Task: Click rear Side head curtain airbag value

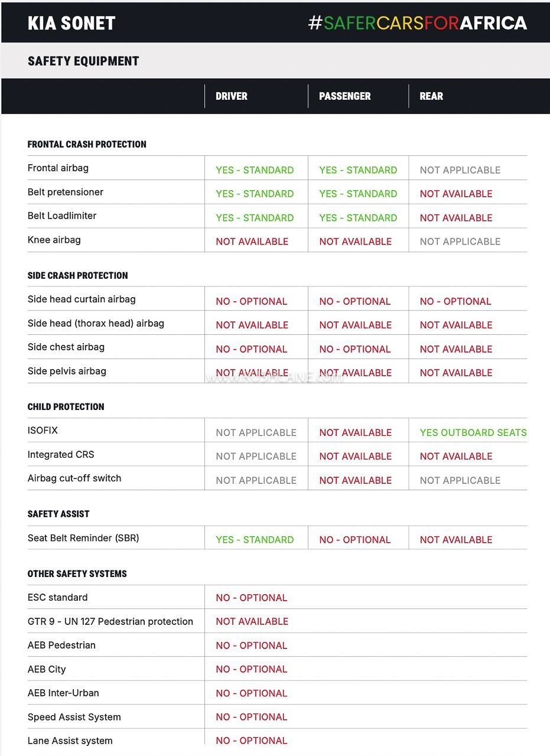Action: (455, 301)
